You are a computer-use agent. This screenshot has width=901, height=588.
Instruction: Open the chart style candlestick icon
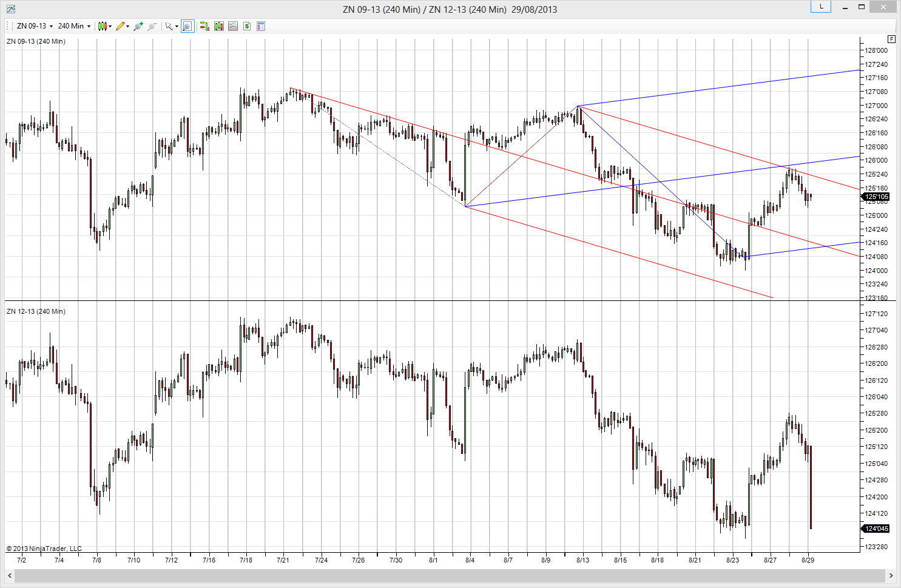click(103, 26)
